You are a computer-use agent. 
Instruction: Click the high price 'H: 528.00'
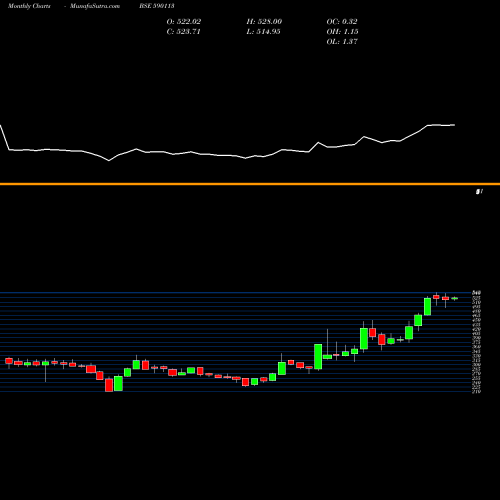click(264, 22)
